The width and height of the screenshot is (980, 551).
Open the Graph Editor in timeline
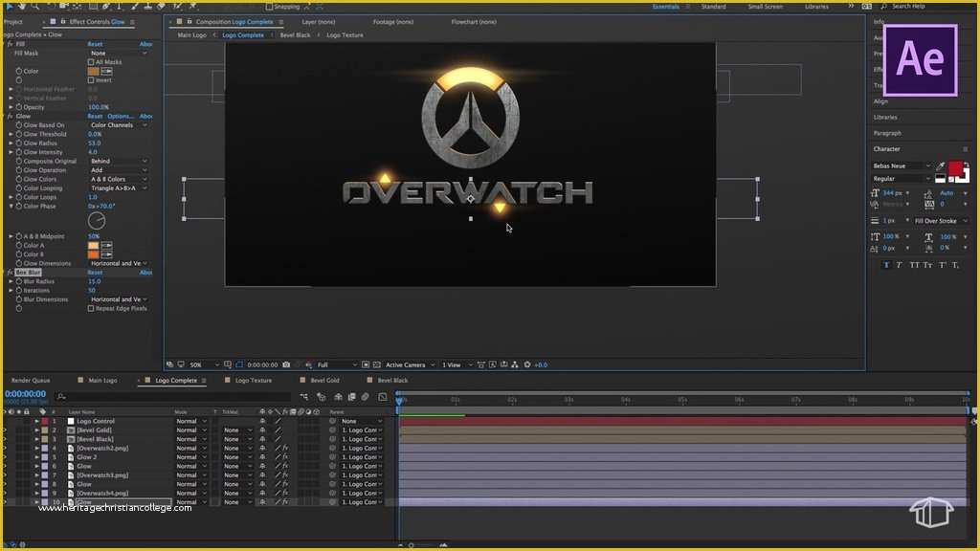coord(383,397)
